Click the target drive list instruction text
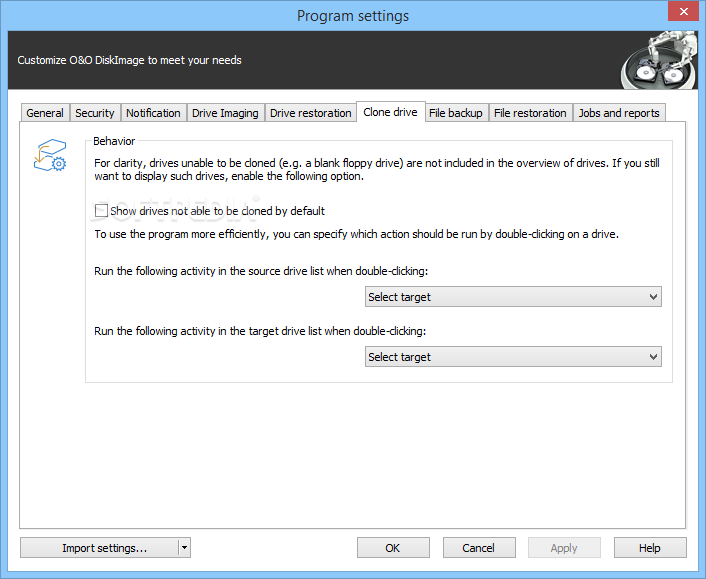The image size is (706, 579). [260, 331]
